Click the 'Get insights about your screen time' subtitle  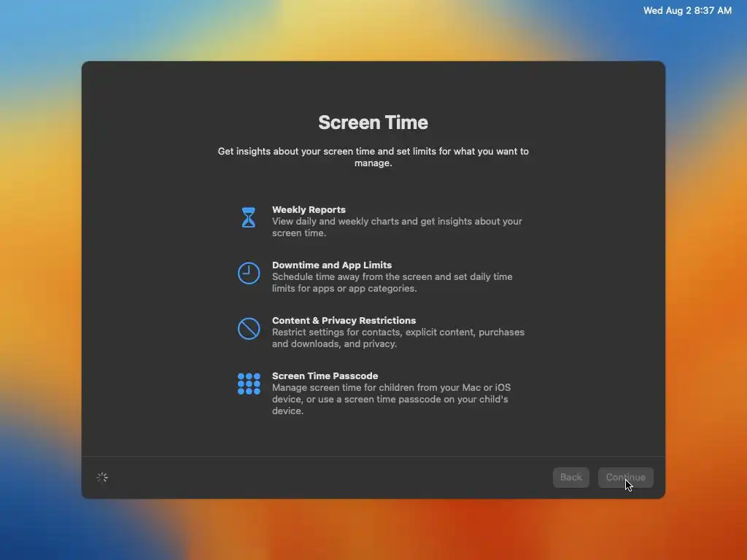point(373,157)
